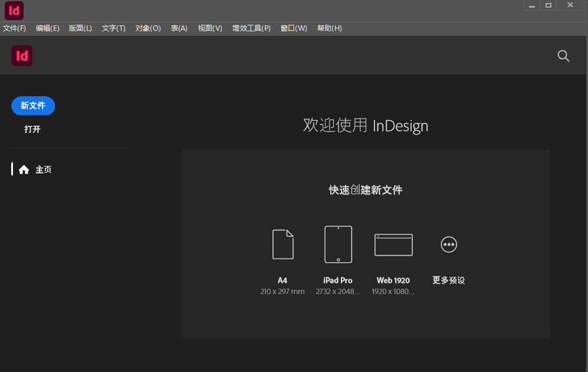This screenshot has width=588, height=372.
Task: Click the A4 preset size text 210 x 297 mm
Action: click(x=282, y=291)
